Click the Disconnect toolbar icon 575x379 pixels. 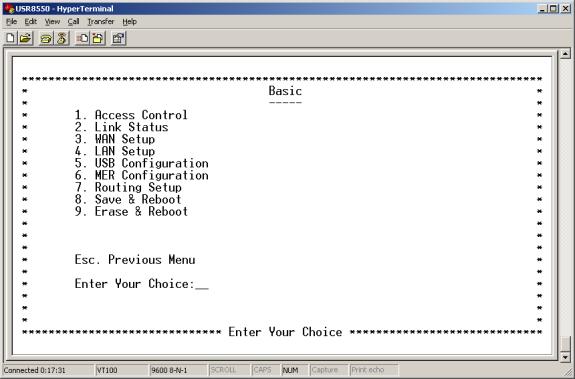coord(62,38)
